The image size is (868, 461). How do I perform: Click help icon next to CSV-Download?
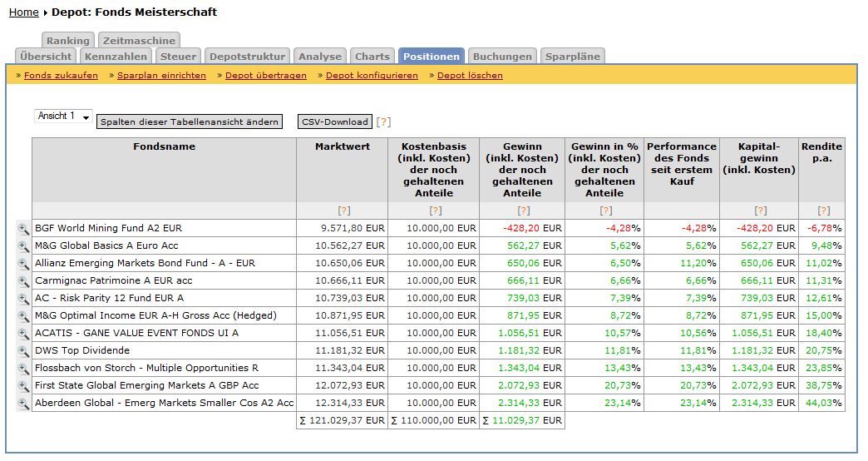pos(383,122)
